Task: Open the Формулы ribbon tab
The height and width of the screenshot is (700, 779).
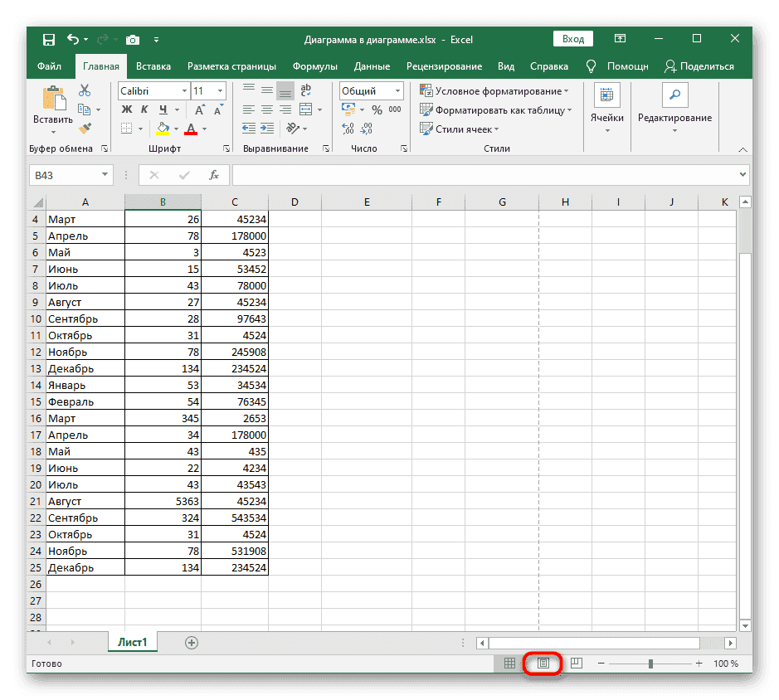Action: coord(314,66)
